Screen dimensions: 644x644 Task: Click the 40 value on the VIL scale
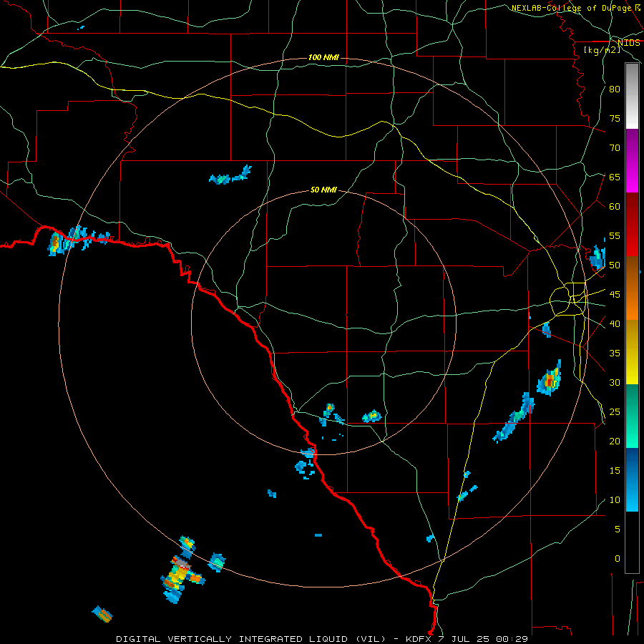[x=615, y=324]
